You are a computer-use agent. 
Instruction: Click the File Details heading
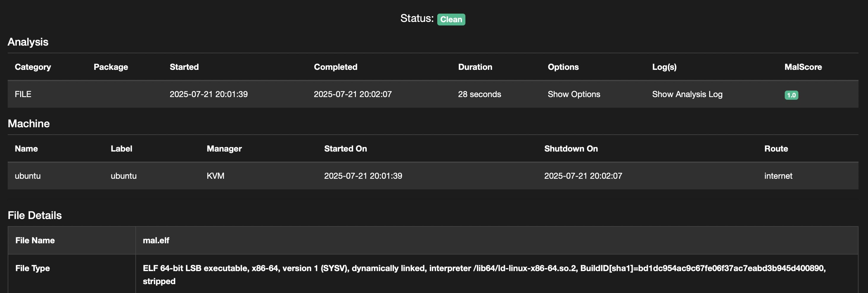[35, 215]
